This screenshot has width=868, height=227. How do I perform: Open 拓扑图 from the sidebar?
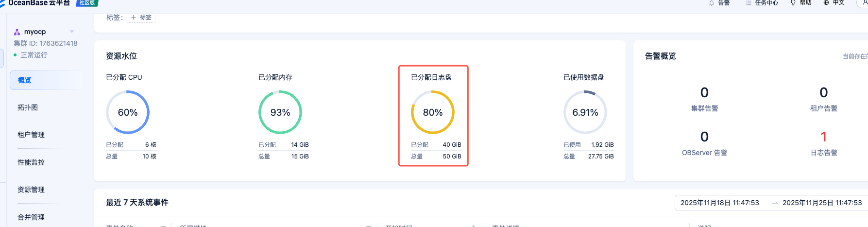(28, 107)
